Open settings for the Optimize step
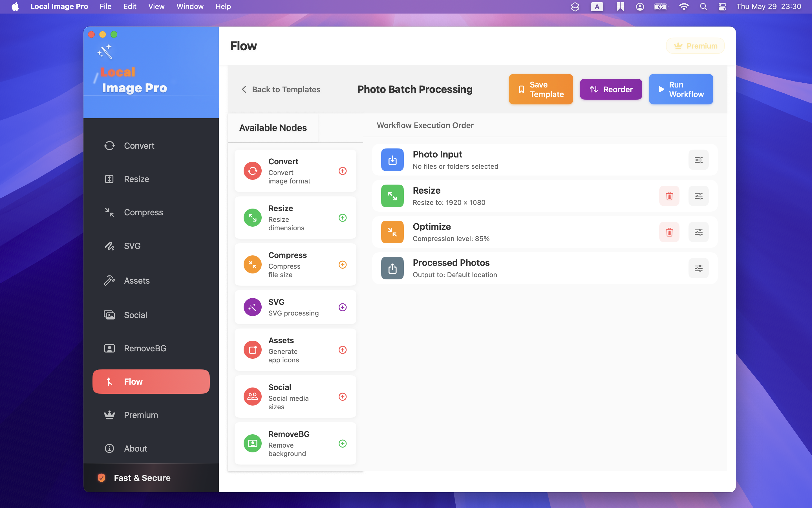 (698, 232)
